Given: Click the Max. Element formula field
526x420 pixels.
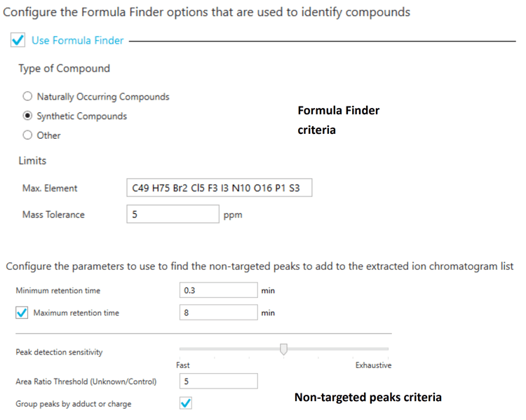Looking at the screenshot, I should (x=218, y=188).
